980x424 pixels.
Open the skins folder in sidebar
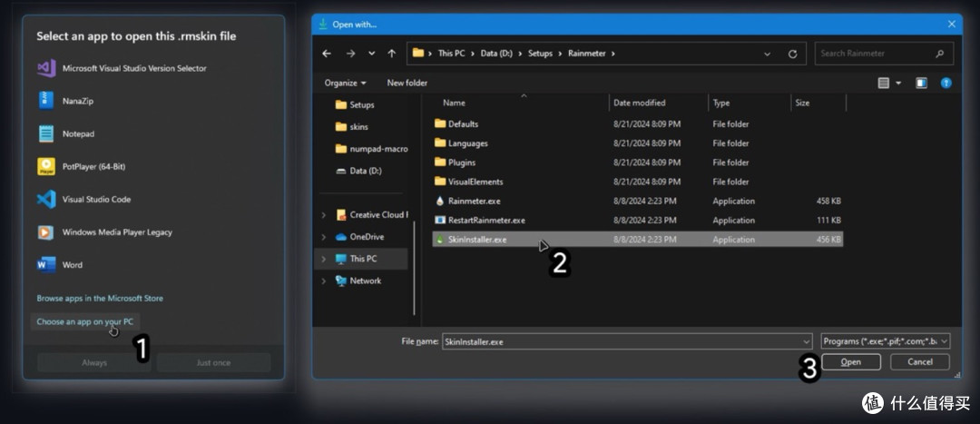click(x=352, y=127)
